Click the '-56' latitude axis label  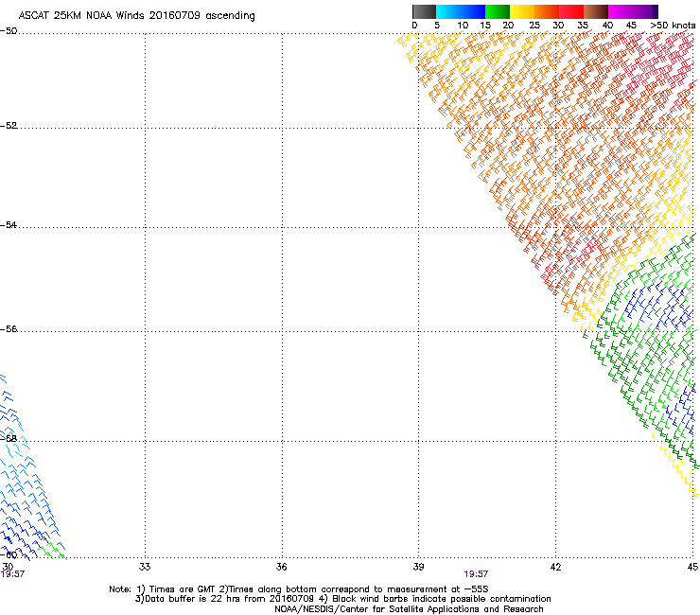[x=9, y=328]
